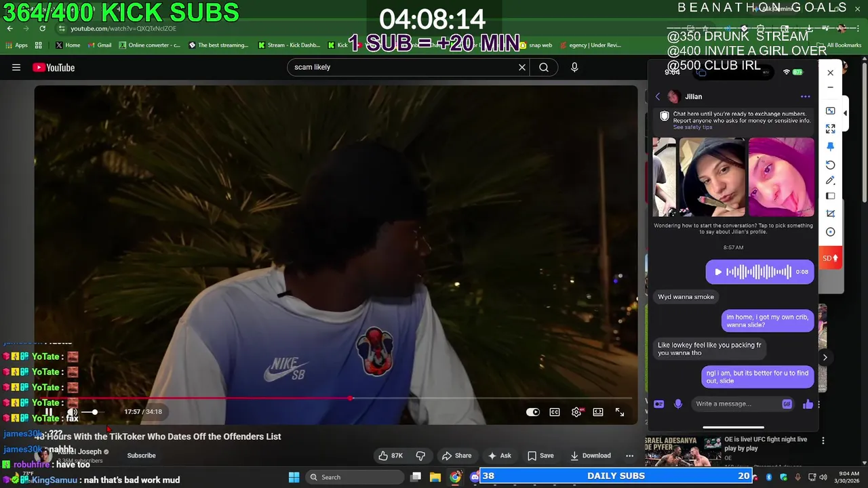Open the YouTube hamburger guide menu

coord(16,67)
